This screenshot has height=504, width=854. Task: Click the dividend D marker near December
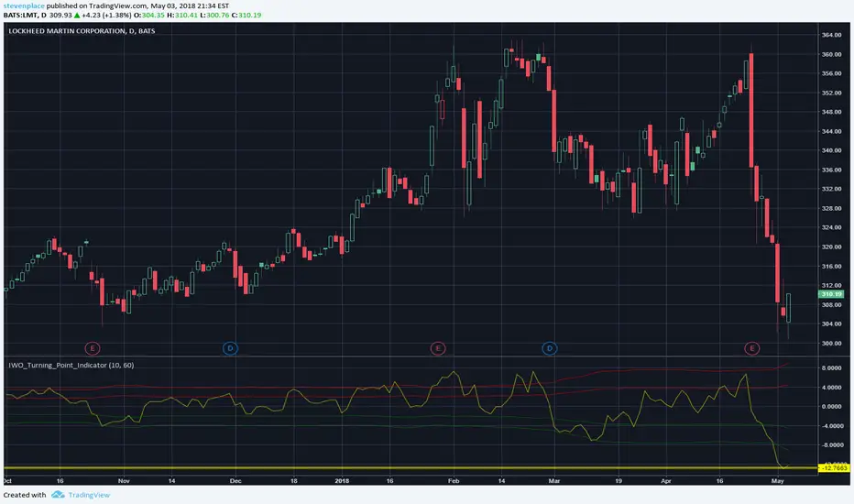point(230,348)
